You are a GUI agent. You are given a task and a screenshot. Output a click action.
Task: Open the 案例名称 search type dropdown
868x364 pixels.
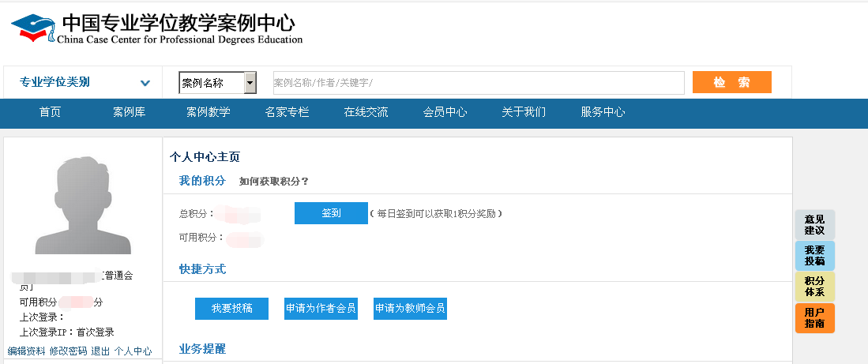[x=250, y=83]
